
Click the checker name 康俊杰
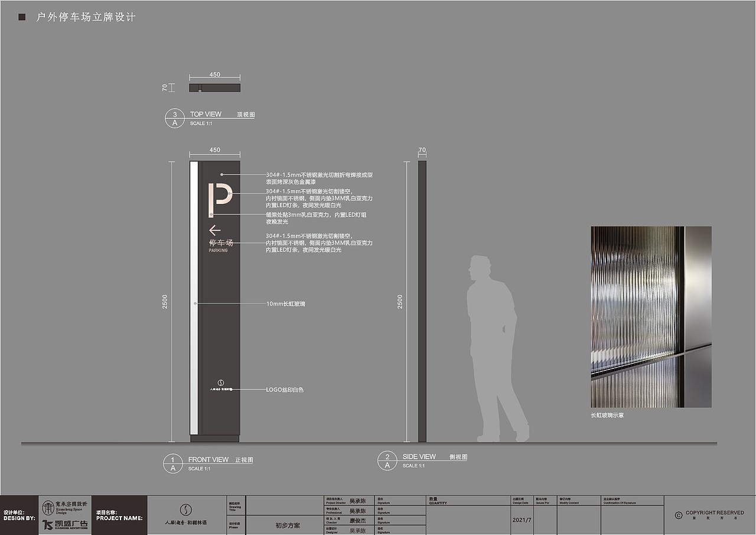tap(358, 521)
